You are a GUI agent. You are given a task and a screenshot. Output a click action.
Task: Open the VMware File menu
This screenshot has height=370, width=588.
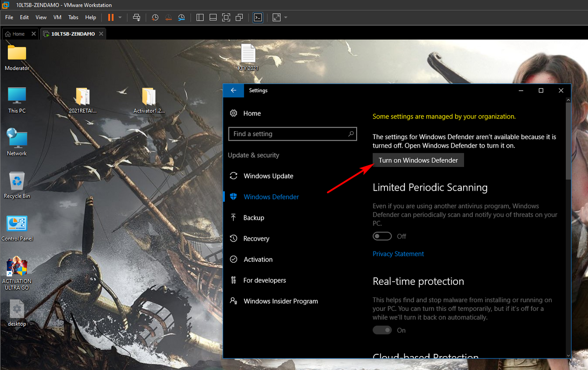click(x=9, y=17)
